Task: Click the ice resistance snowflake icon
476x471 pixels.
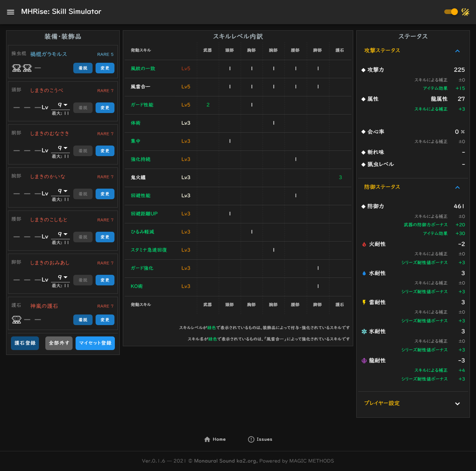Action: (363, 331)
